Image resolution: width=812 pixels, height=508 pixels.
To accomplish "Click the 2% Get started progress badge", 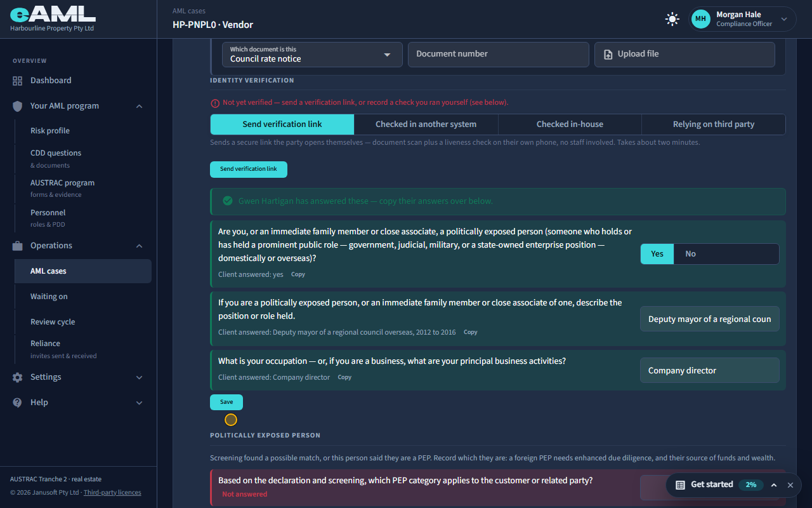I will click(x=751, y=485).
